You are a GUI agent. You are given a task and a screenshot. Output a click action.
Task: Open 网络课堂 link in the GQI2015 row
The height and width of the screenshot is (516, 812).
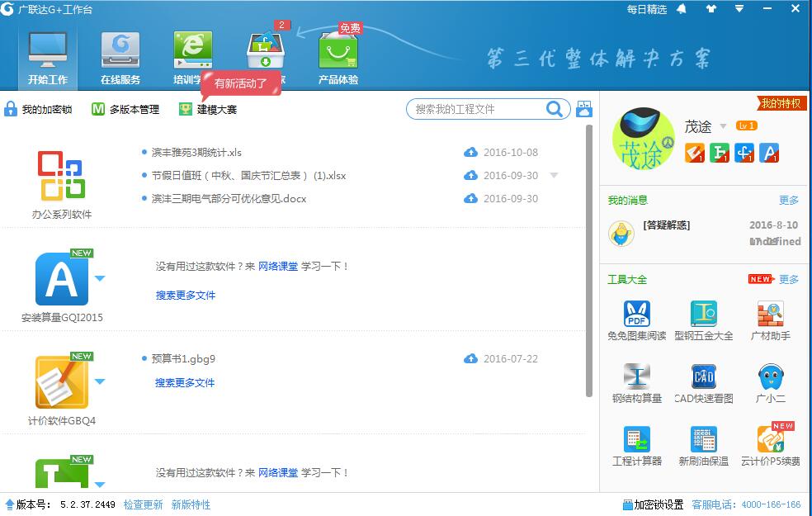pyautogui.click(x=278, y=267)
